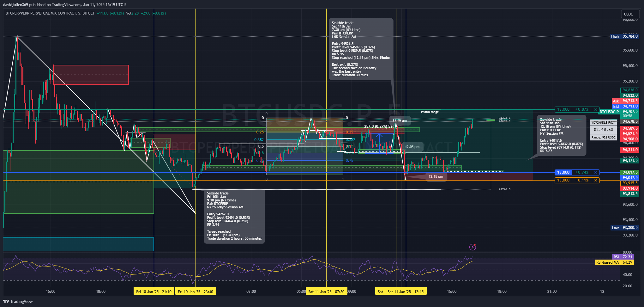Click the 94,589.5 red price label

(x=630, y=128)
